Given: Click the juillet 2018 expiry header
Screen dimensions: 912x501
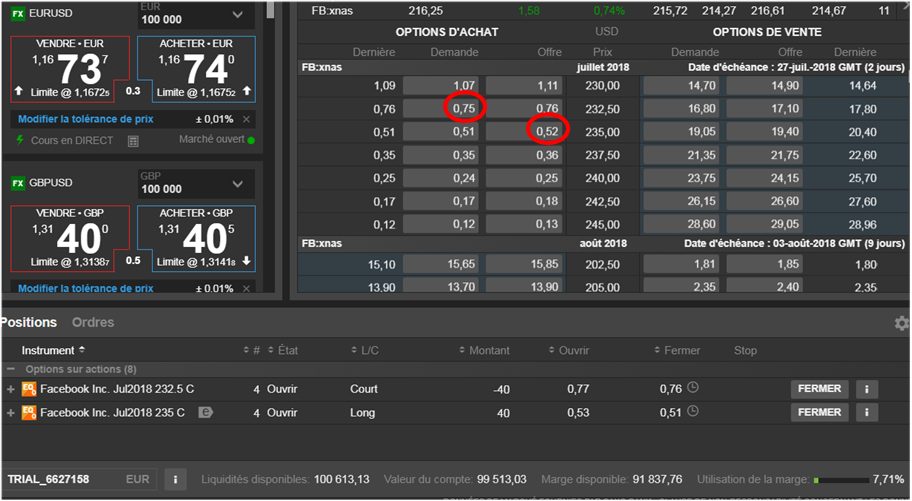Looking at the screenshot, I should 603,67.
